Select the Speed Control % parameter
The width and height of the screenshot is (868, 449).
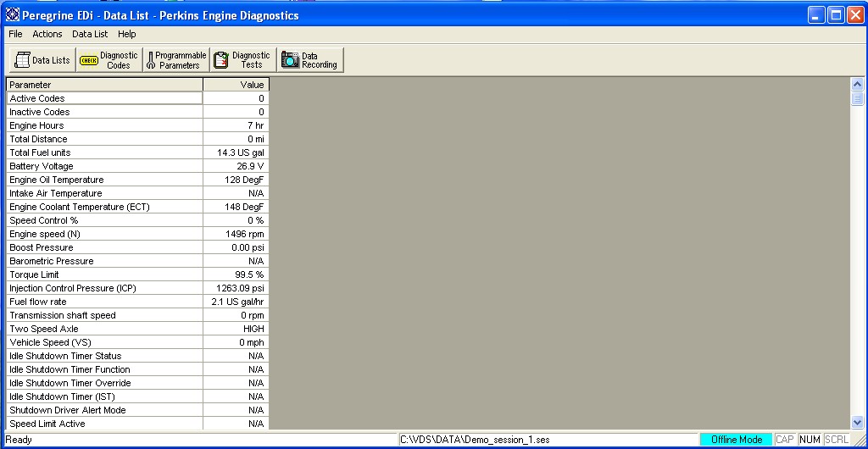(104, 220)
